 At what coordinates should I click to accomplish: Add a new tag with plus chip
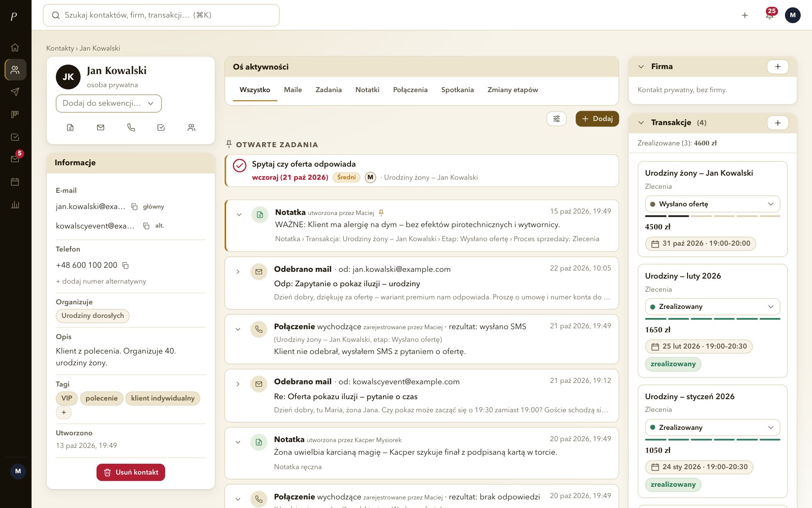coord(64,412)
